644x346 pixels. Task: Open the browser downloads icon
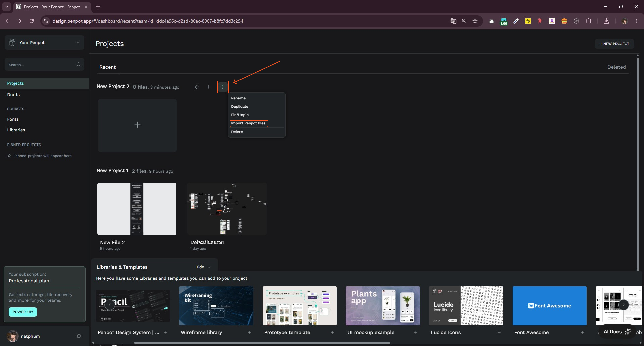(x=606, y=21)
